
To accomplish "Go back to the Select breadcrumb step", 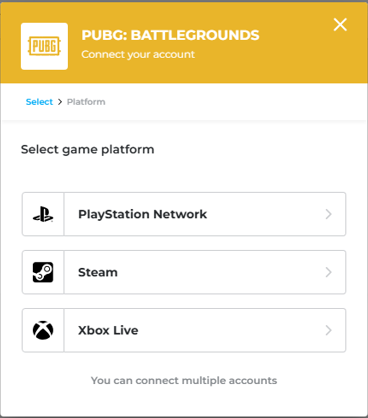I will [39, 102].
